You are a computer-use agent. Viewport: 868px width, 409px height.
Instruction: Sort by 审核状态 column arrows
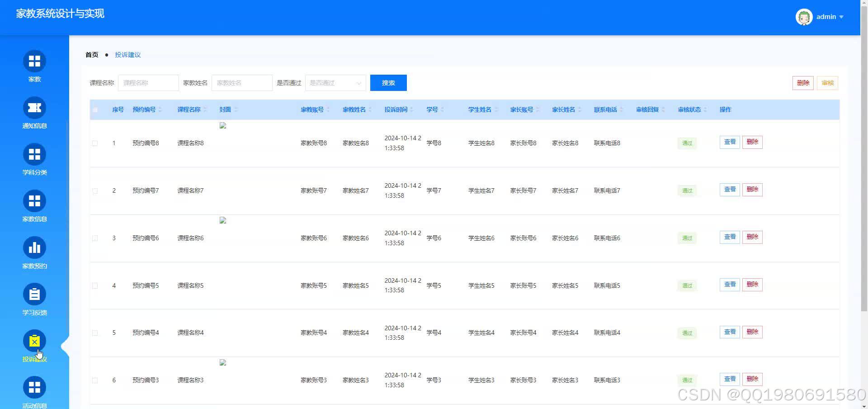click(x=705, y=109)
